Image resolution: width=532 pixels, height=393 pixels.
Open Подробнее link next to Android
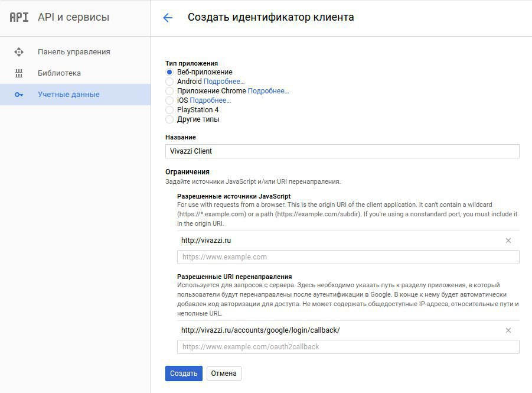[224, 82]
